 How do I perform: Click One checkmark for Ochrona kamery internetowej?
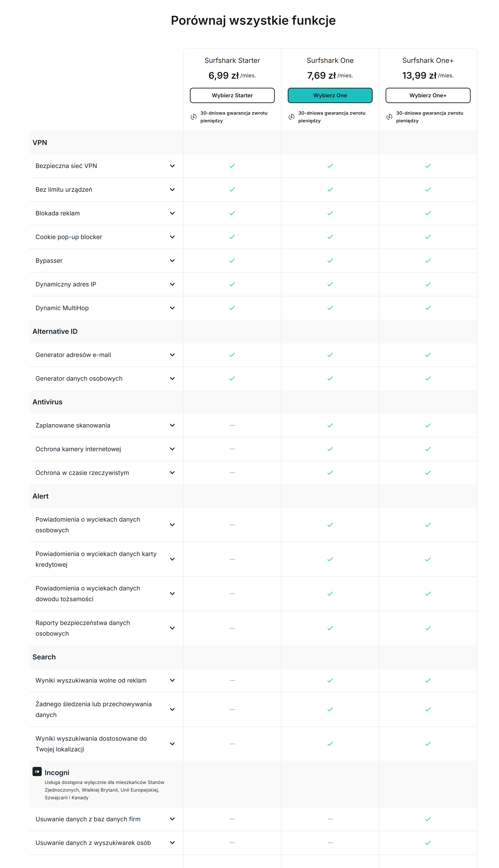[x=330, y=449]
